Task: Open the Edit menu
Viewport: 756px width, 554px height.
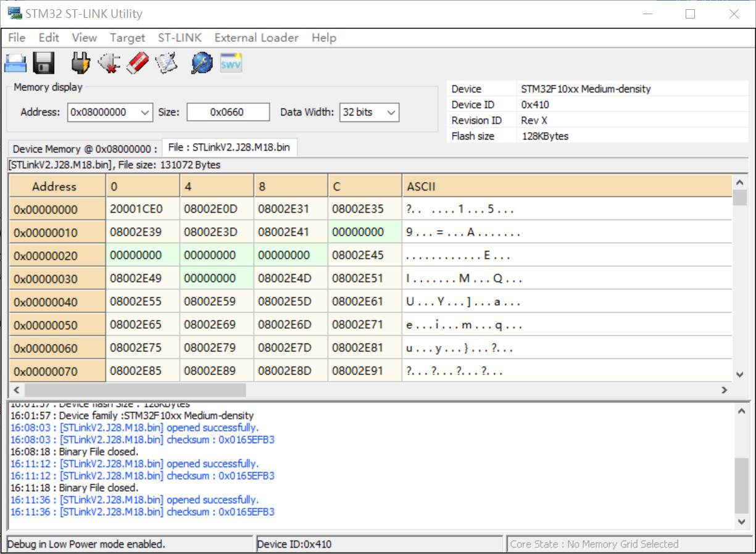Action: pos(49,38)
